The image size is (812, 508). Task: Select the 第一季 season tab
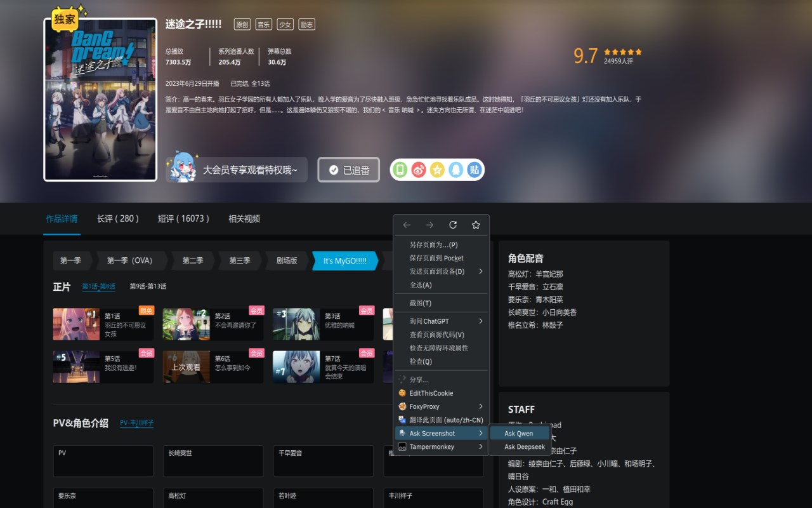click(71, 260)
